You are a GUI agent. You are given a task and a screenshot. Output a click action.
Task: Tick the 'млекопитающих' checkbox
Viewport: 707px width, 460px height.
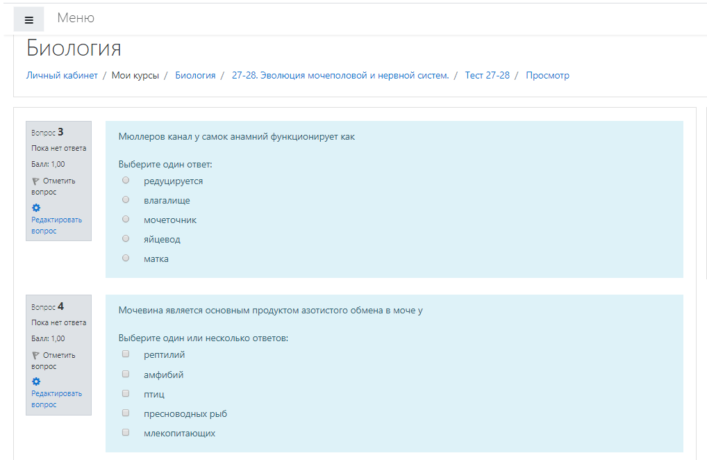coord(126,432)
